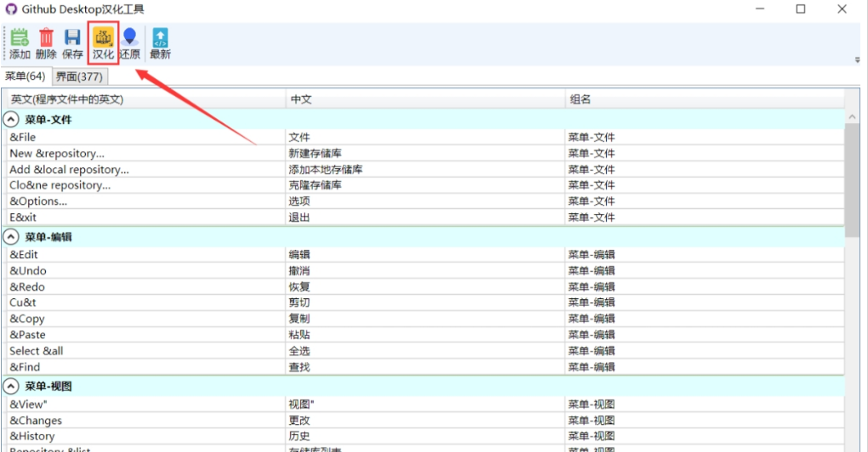Select the &View" row
The width and height of the screenshot is (868, 452).
pos(425,404)
